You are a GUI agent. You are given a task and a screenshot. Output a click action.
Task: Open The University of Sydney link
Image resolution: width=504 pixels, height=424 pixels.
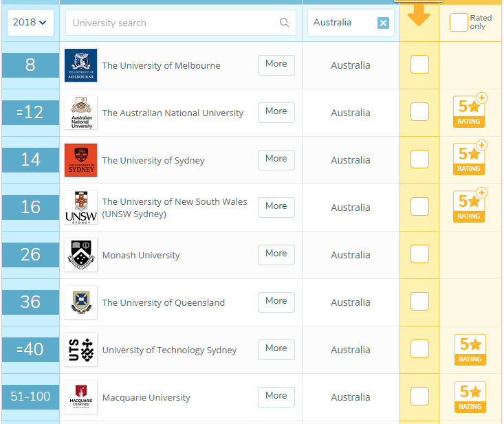153,160
